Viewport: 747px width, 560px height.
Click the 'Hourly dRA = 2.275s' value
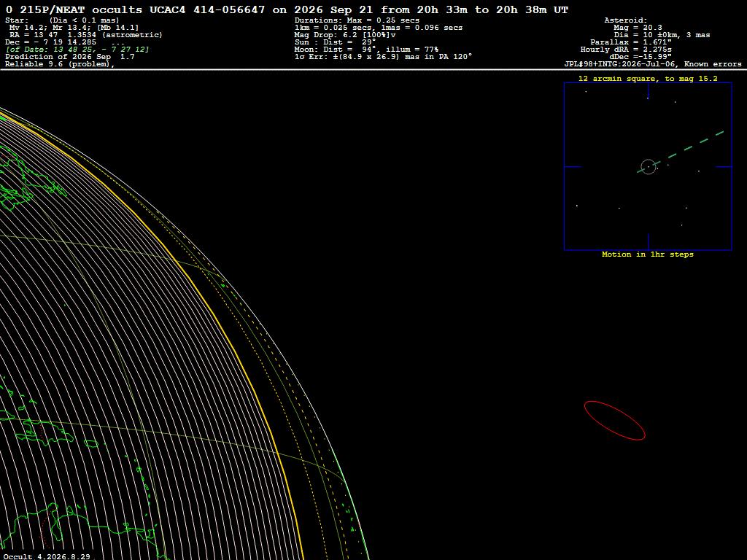[626, 50]
